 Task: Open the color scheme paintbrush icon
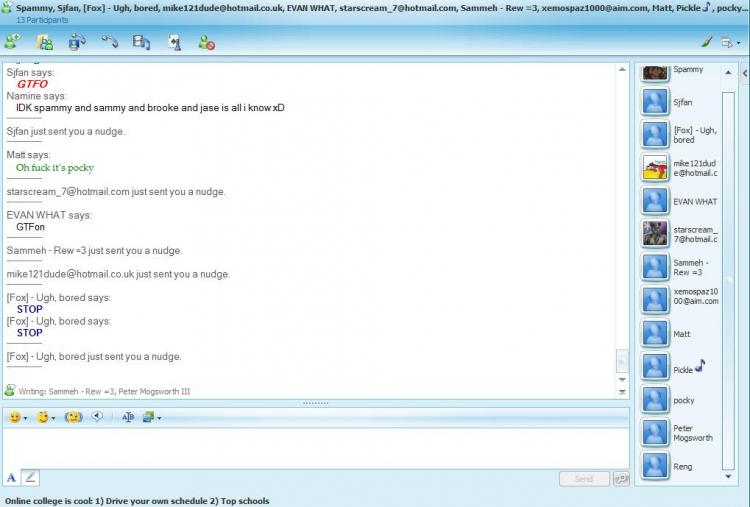pos(706,42)
